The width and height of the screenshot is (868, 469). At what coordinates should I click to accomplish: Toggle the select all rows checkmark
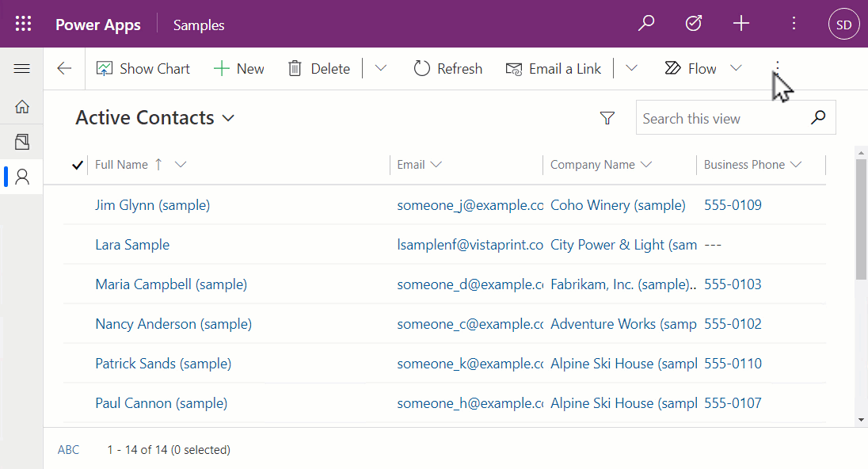point(78,165)
